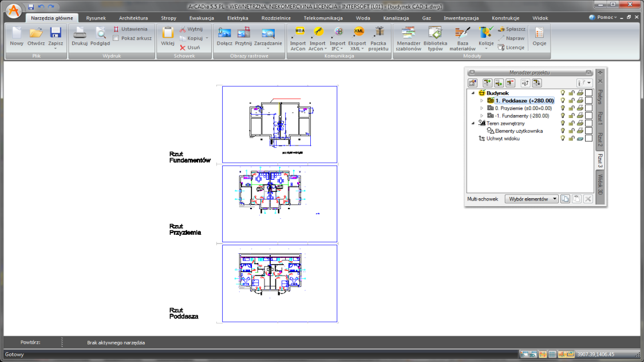Switch to the Architektura ribbon tab
Screen dimensions: 644x362
click(133, 18)
